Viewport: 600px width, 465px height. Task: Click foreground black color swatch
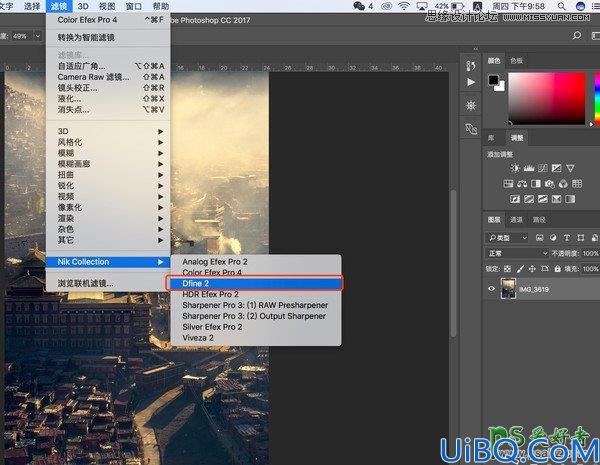click(x=493, y=80)
